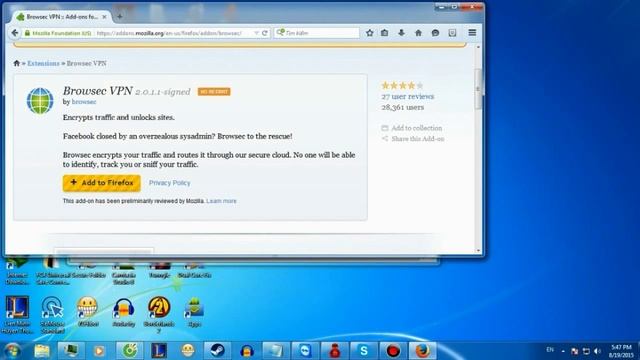Open the URL history dropdown arrow
The image size is (640, 360).
tap(256, 33)
